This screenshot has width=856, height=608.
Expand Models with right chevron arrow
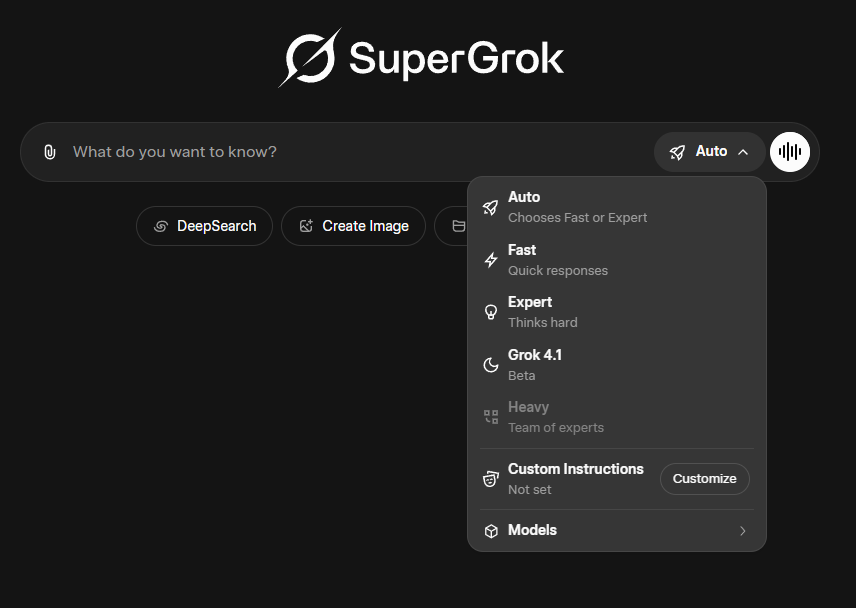(742, 530)
